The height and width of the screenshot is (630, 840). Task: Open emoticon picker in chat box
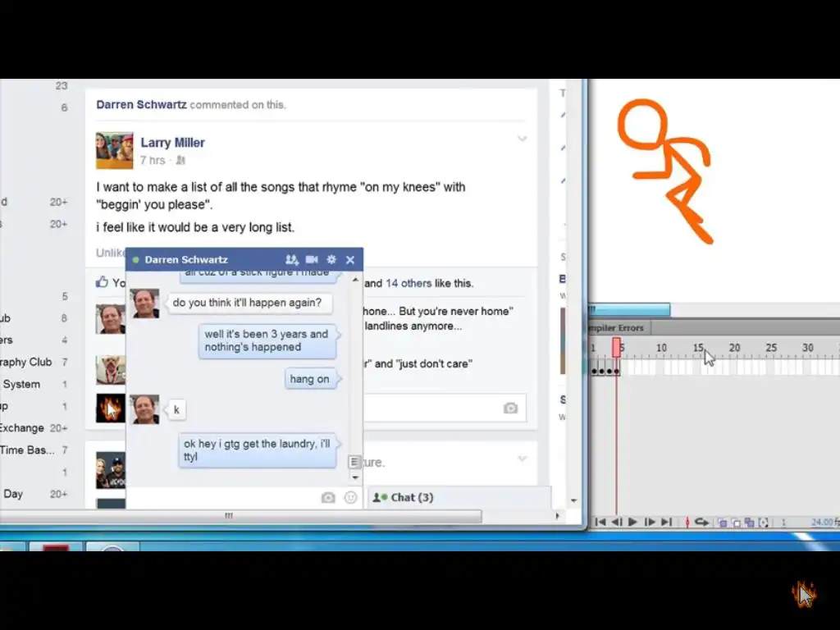(350, 498)
